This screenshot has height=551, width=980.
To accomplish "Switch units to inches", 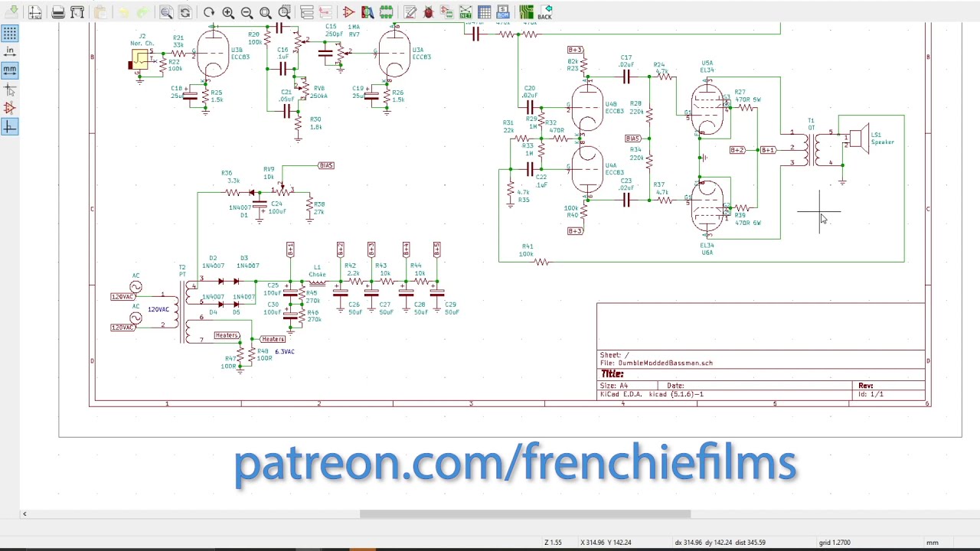I will (x=9, y=51).
